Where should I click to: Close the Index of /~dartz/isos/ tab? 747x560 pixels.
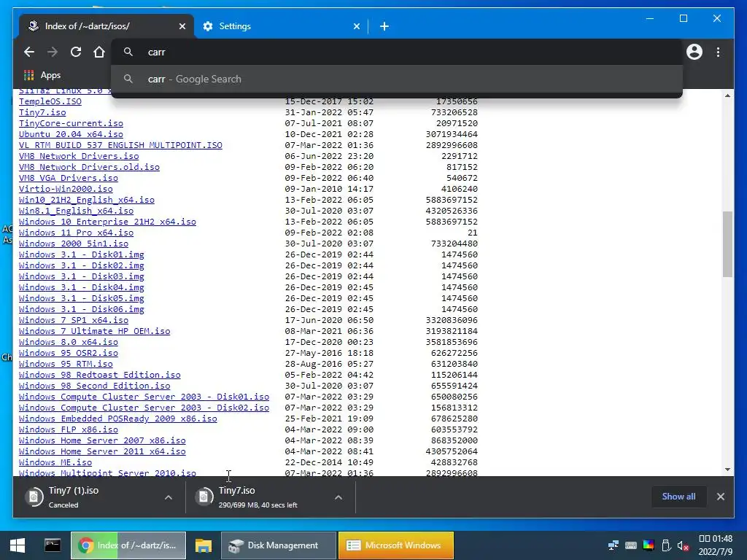coord(182,26)
